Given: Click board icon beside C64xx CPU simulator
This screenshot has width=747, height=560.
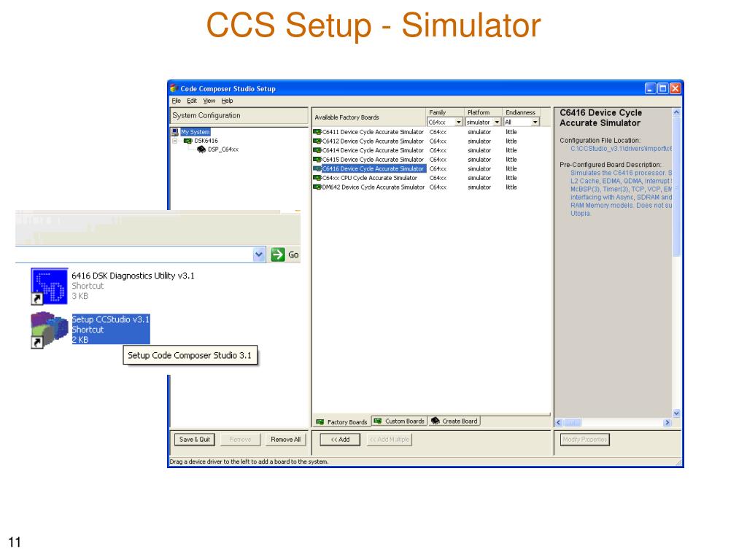Looking at the screenshot, I should 317,178.
